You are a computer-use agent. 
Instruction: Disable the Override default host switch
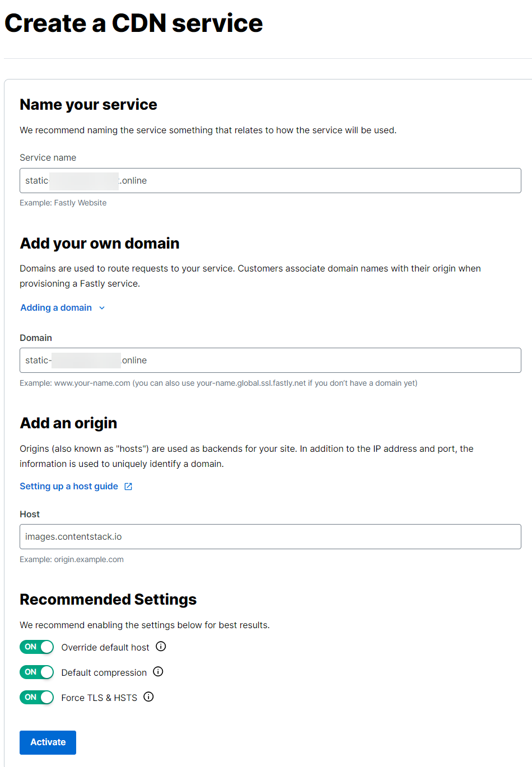click(37, 647)
